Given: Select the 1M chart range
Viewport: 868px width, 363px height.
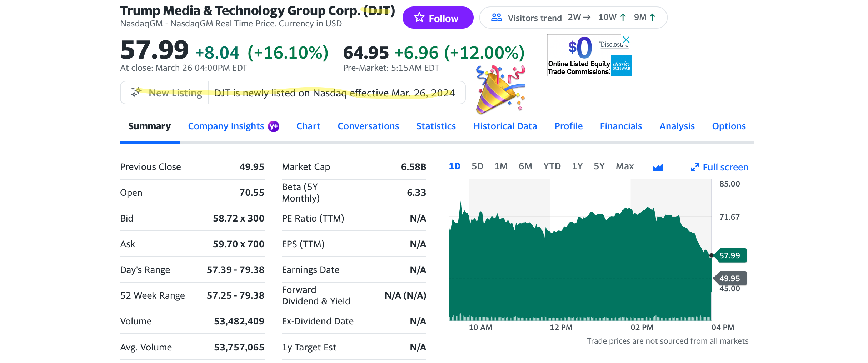Looking at the screenshot, I should tap(501, 166).
